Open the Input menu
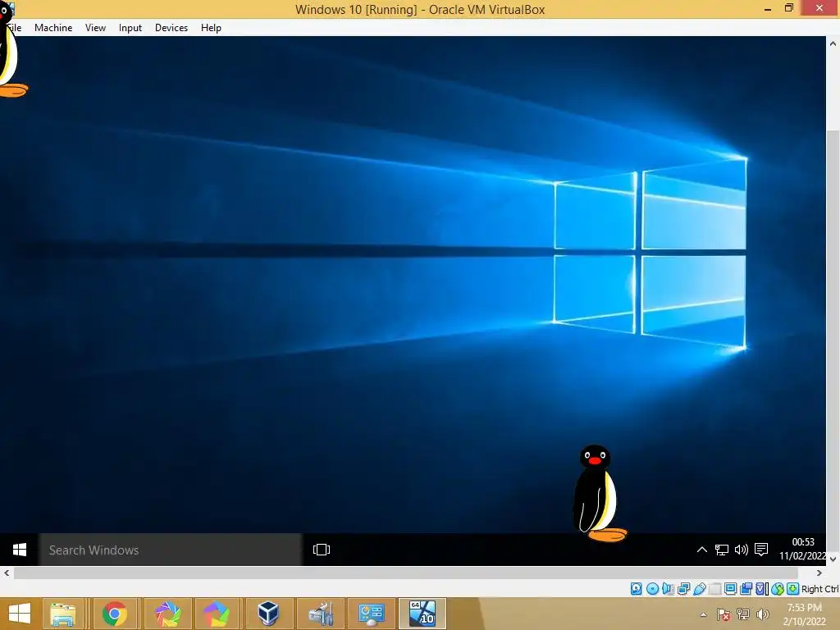The width and height of the screenshot is (840, 630). click(130, 28)
